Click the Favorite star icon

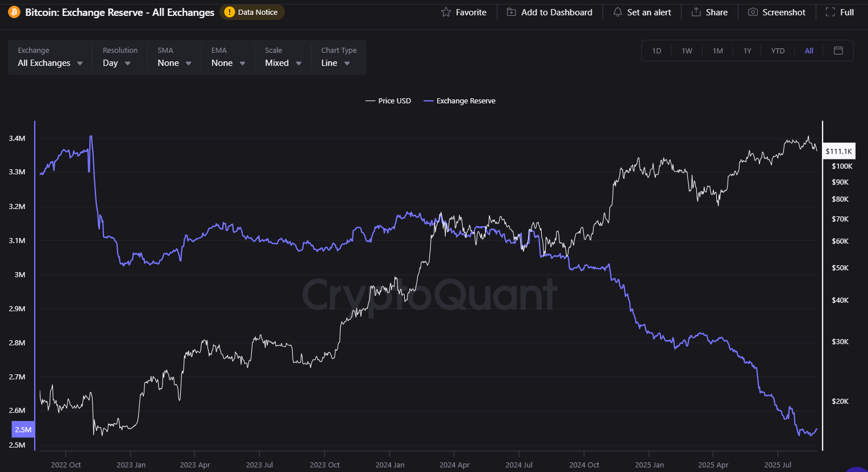[446, 12]
